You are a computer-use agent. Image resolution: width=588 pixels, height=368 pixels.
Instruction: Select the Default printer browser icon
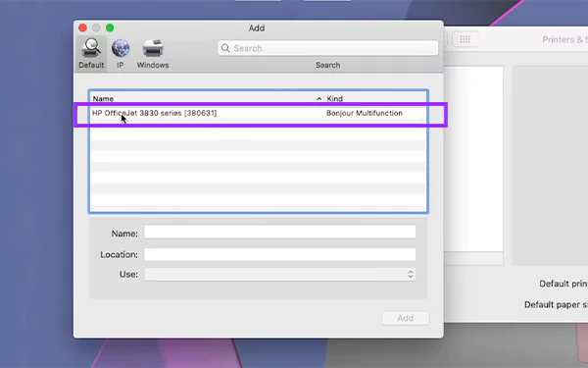[x=91, y=48]
